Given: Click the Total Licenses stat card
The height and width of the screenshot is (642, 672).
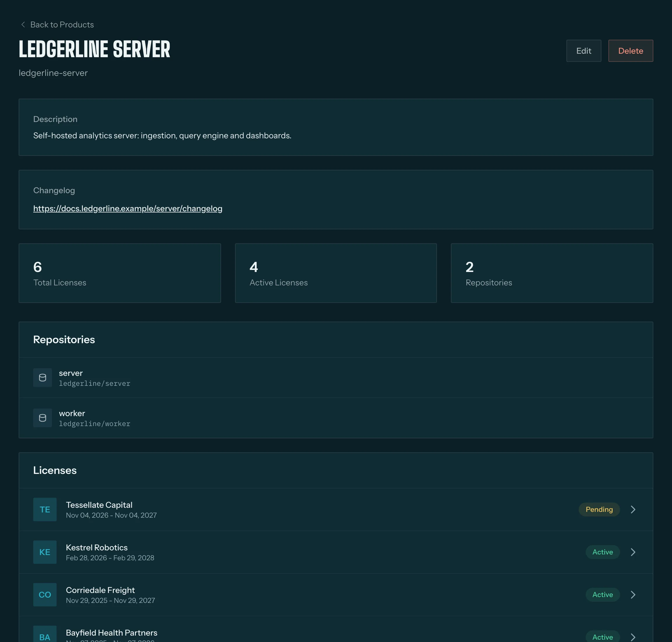Looking at the screenshot, I should (x=120, y=273).
